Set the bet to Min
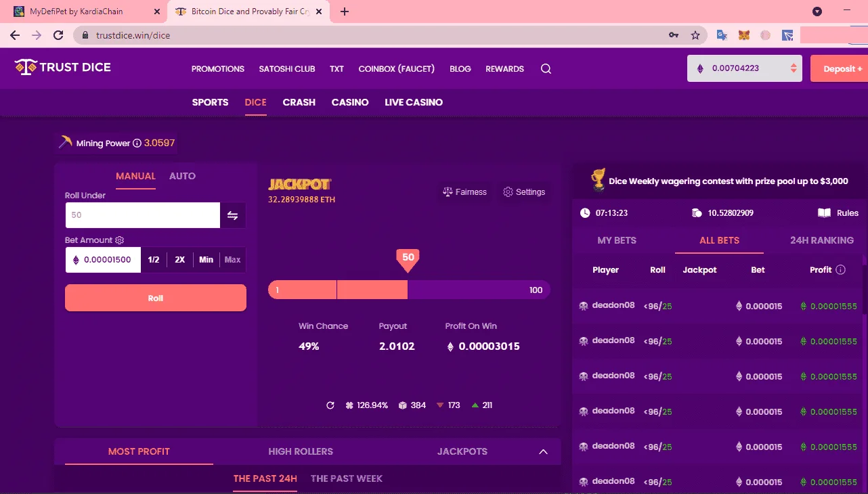The height and width of the screenshot is (494, 868). tap(207, 260)
